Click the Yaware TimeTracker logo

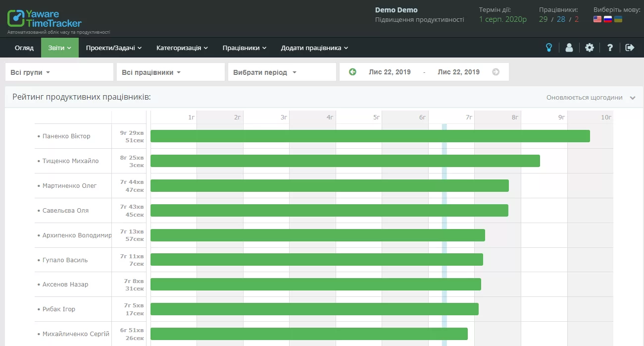(45, 19)
